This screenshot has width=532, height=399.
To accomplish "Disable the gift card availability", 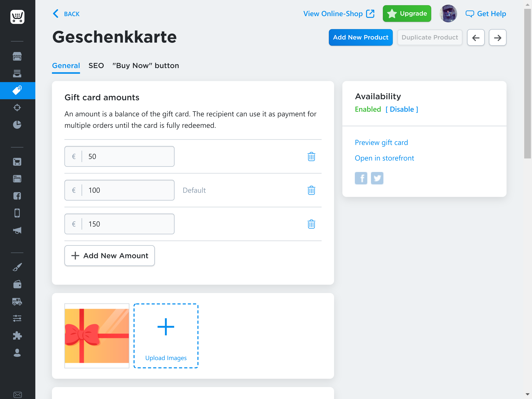I will (402, 109).
